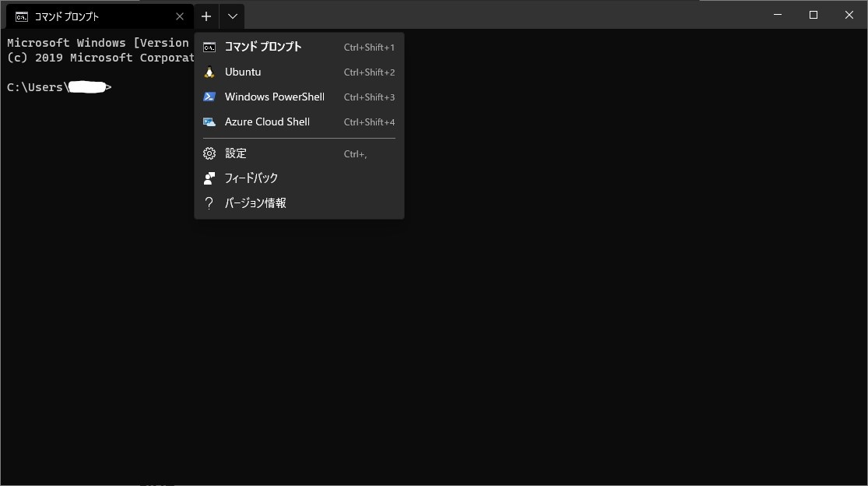This screenshot has width=868, height=486.
Task: Click the Microsoft Windows [Version text
Action: (98, 43)
